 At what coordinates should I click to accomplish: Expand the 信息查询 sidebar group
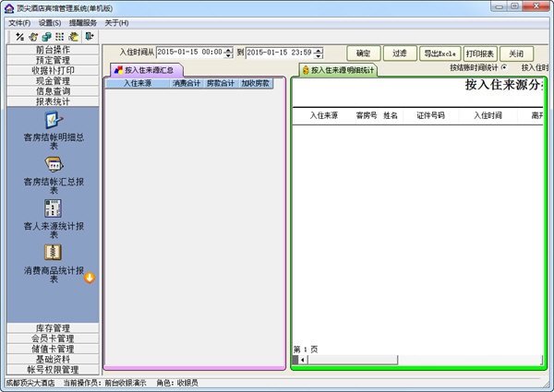(x=53, y=91)
